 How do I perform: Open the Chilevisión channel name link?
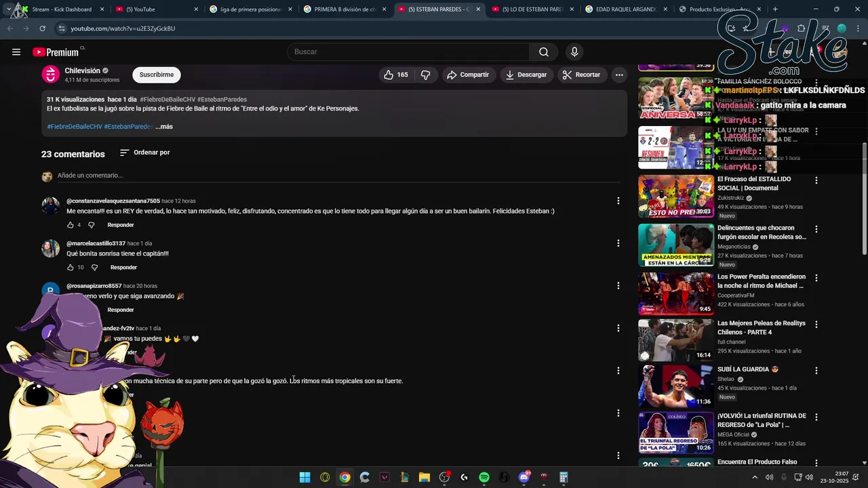(x=82, y=70)
